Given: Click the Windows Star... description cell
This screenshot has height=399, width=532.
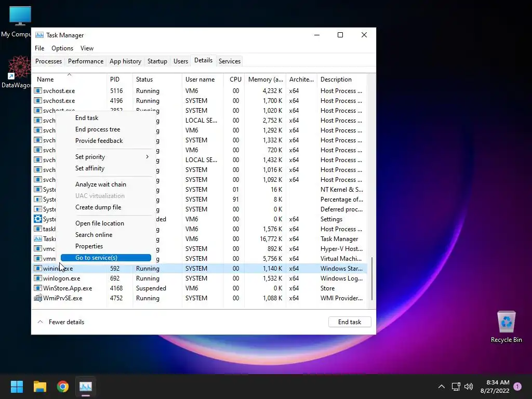Looking at the screenshot, I should (341, 269).
